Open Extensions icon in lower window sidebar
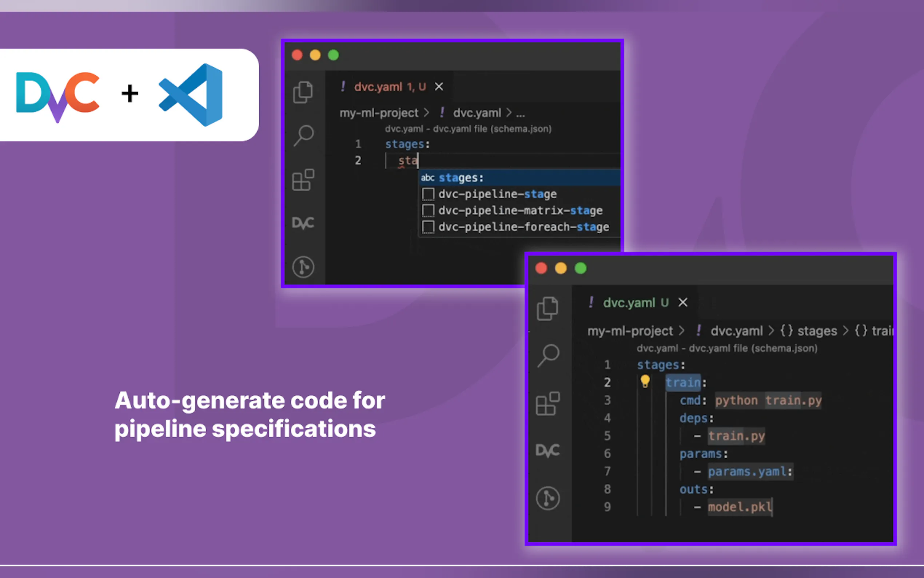Screen dimensions: 924x578 (548, 403)
